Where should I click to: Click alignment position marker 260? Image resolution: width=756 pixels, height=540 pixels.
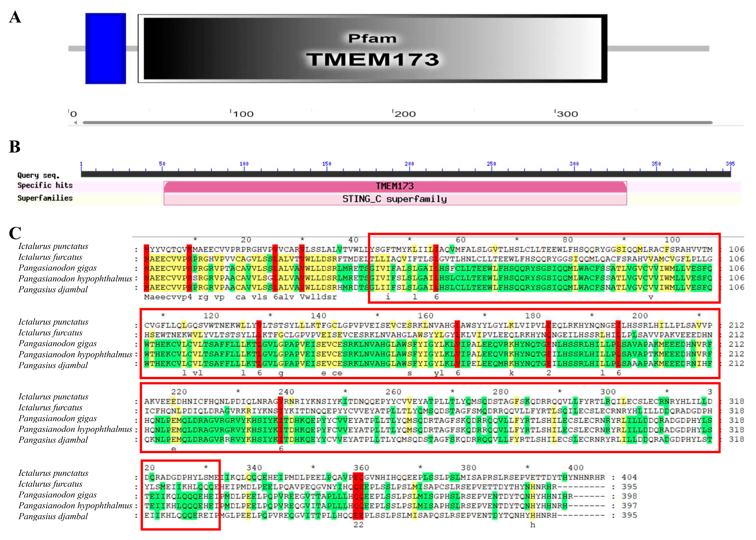pos(393,392)
